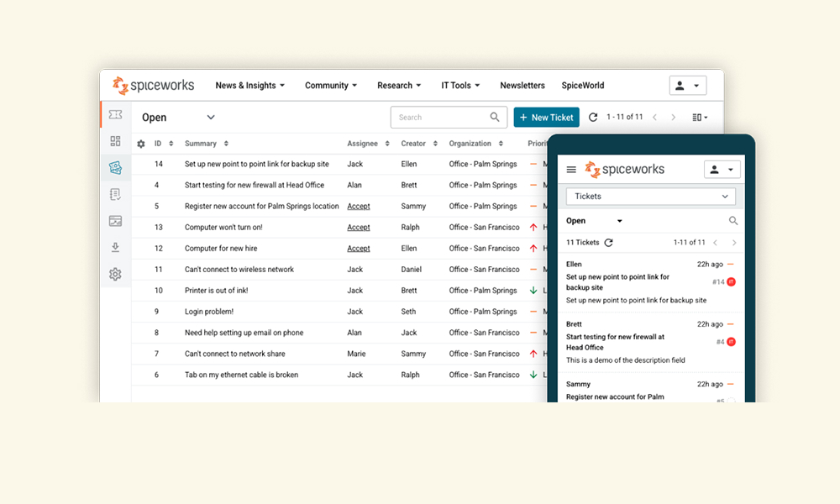
Task: Accept ticket 13 Computer won't turn on
Action: [x=359, y=227]
